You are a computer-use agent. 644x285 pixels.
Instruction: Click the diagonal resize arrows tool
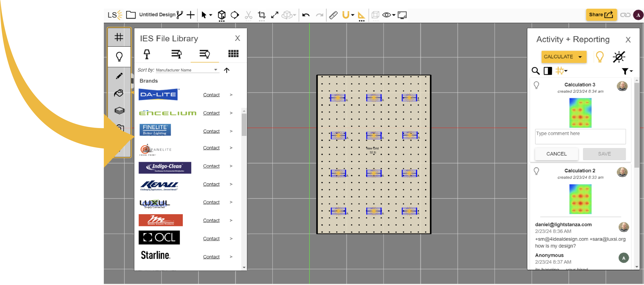point(275,15)
